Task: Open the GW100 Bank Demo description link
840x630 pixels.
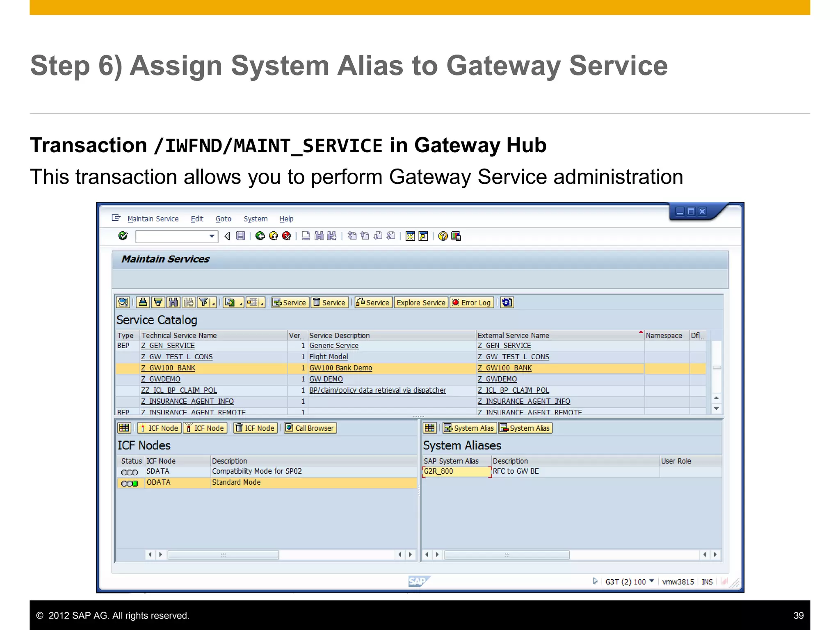Action: coord(340,368)
